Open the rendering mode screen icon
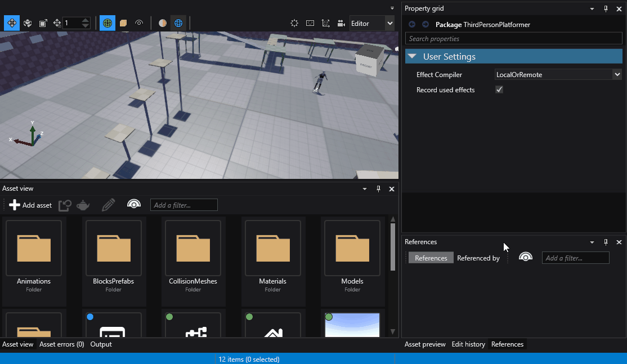Viewport: 627px width, 364px height. point(310,23)
